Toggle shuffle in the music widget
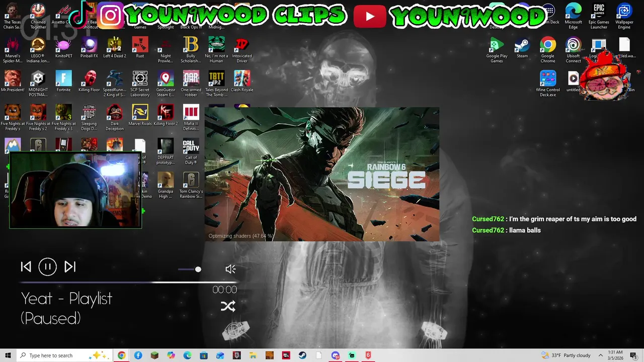This screenshot has width=644, height=362. [x=228, y=306]
